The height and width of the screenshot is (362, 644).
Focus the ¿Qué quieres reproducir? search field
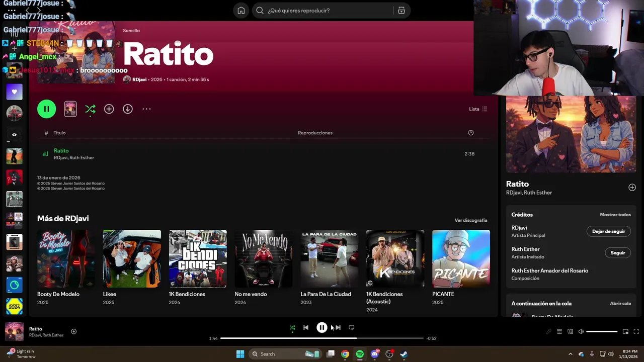coord(330,11)
